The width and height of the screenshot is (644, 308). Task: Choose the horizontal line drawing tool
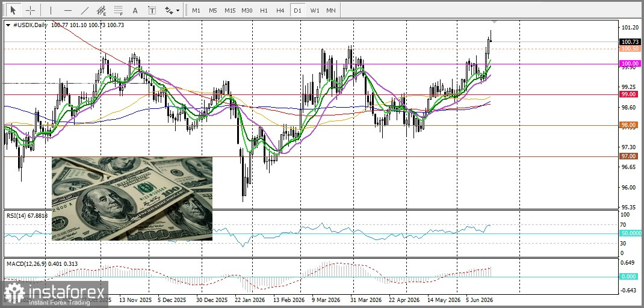(68, 10)
